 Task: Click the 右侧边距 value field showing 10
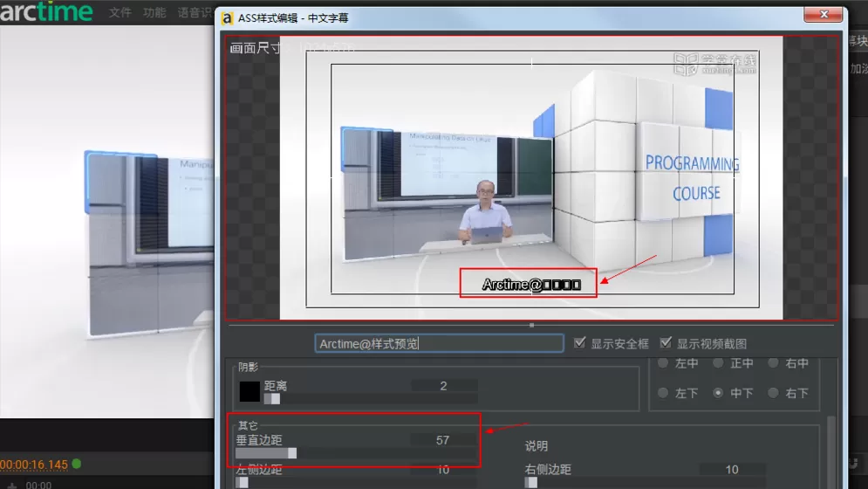[732, 470]
